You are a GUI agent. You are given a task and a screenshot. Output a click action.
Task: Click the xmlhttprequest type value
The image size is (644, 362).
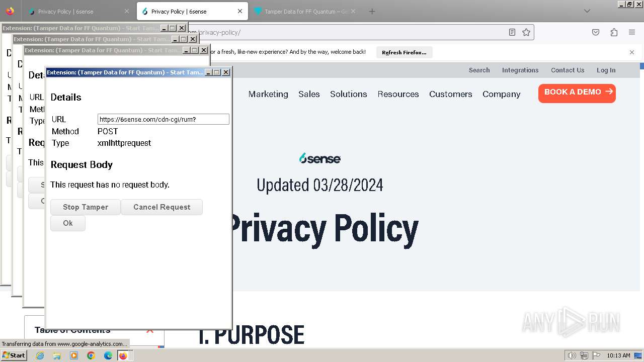[124, 143]
